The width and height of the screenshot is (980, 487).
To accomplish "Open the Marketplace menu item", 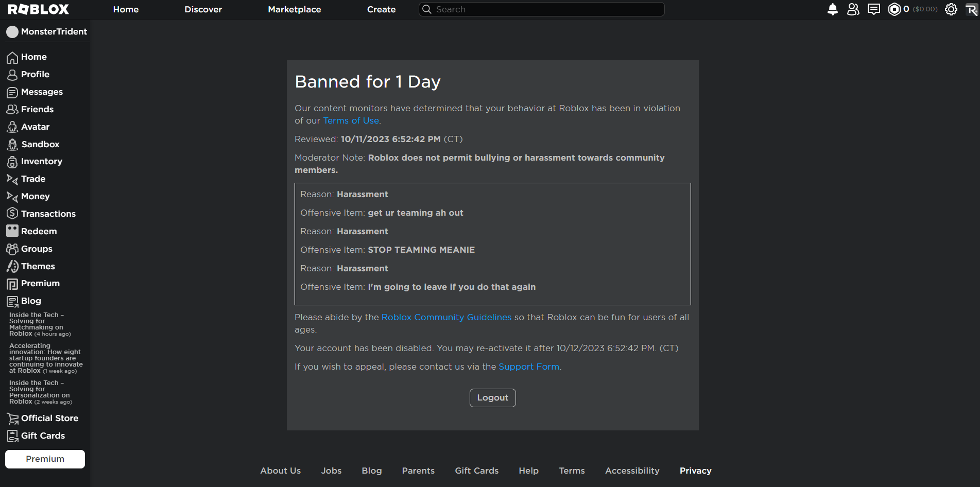I will [294, 9].
